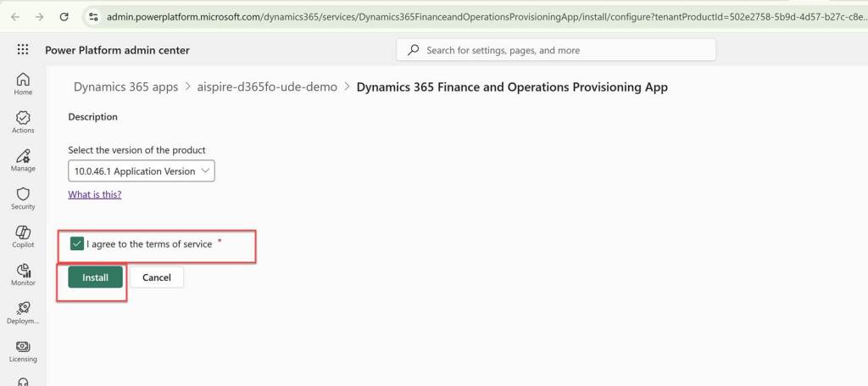Image resolution: width=868 pixels, height=386 pixels.
Task: Open the 'What is this?' link
Action: click(x=94, y=194)
